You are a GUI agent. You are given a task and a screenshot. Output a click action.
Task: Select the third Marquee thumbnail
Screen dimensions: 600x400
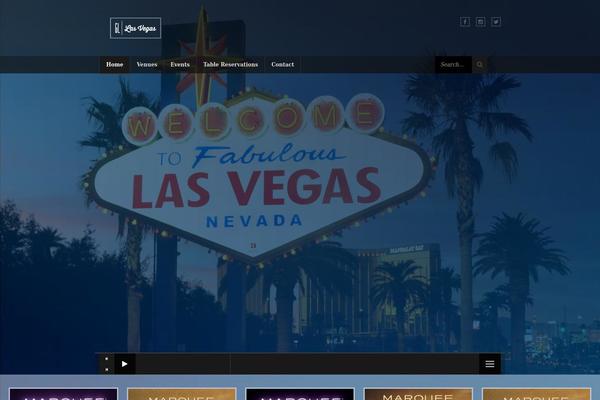(x=300, y=394)
